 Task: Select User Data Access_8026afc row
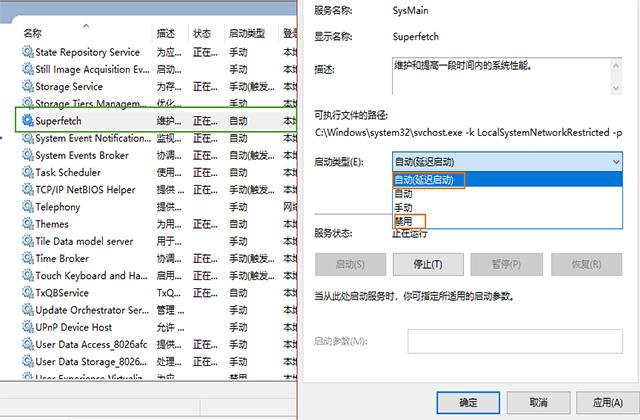click(159, 344)
